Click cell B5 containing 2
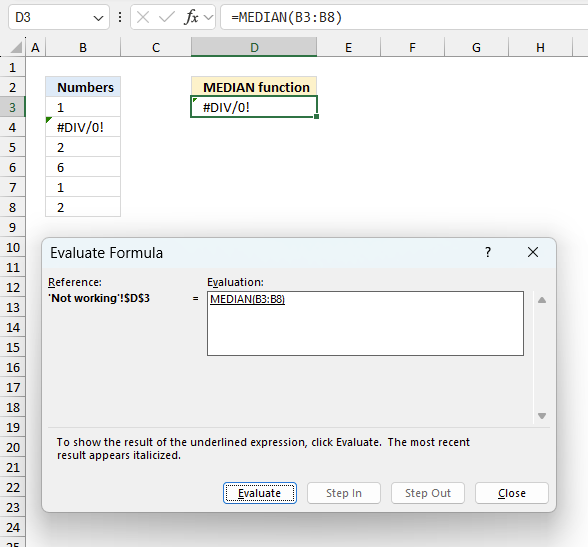588x547 pixels. point(83,147)
